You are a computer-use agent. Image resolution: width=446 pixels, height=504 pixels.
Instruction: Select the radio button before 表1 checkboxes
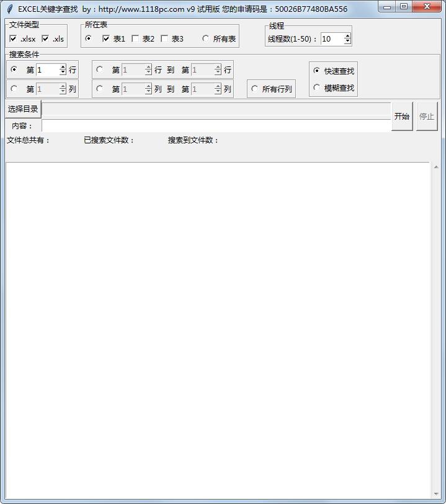[88, 38]
